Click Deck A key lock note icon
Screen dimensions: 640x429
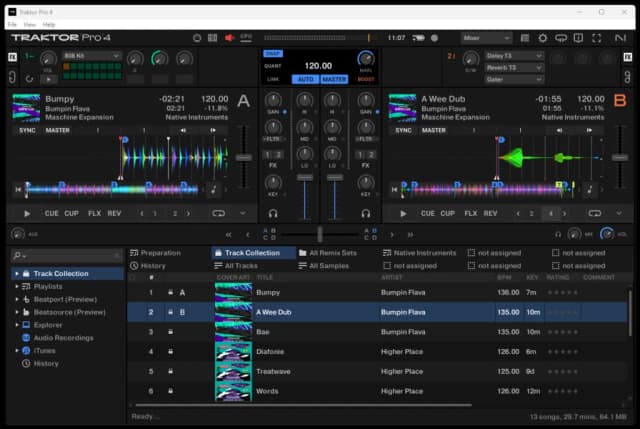[213, 189]
